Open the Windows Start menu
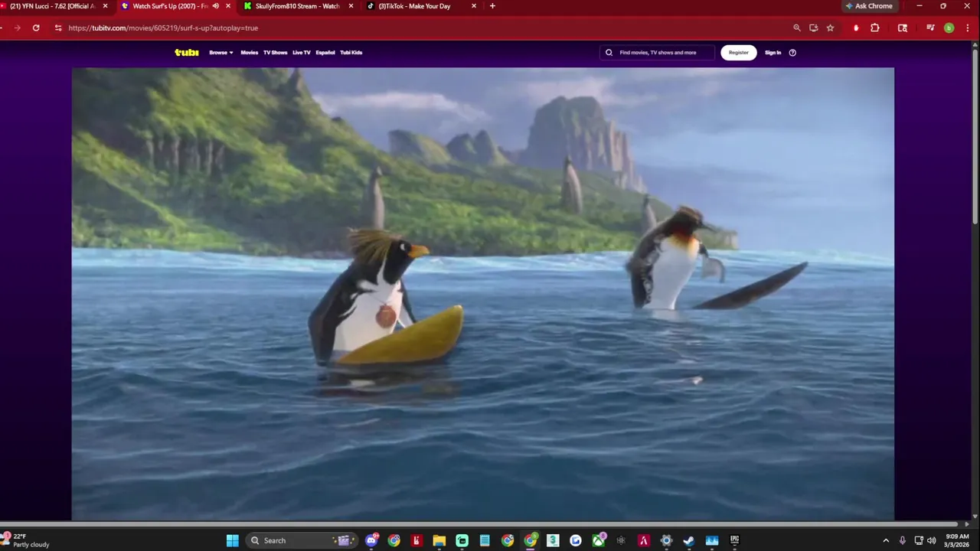Image resolution: width=980 pixels, height=551 pixels. pyautogui.click(x=233, y=540)
